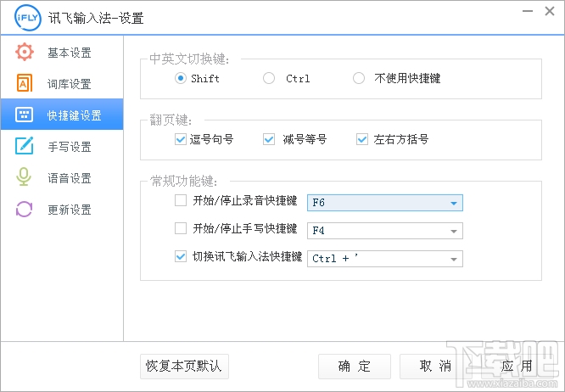Expand the Ctrl + ' shortcut dropdown
The width and height of the screenshot is (565, 392).
pyautogui.click(x=385, y=259)
